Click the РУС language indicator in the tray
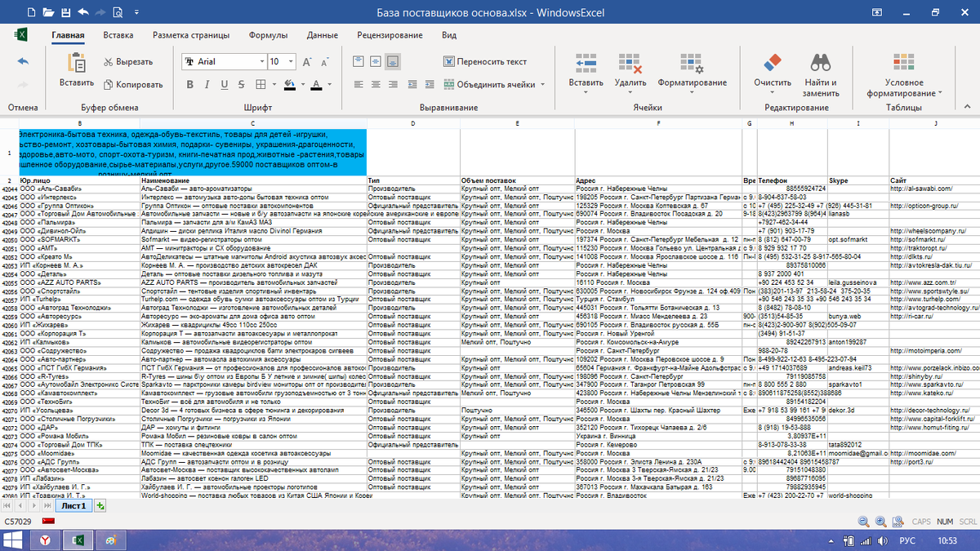980x551 pixels. click(907, 540)
